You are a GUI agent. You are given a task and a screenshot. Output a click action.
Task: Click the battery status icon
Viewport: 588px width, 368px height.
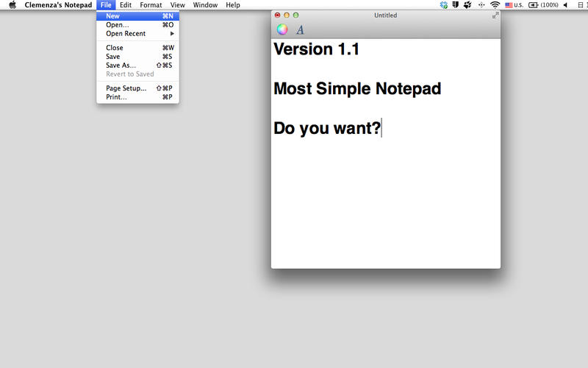click(533, 5)
